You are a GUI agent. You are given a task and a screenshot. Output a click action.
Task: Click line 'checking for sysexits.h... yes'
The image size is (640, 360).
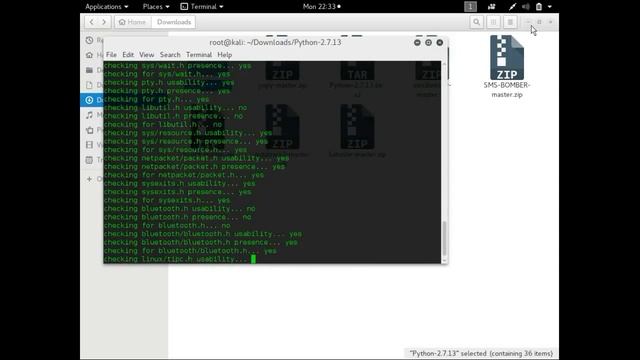coord(167,200)
